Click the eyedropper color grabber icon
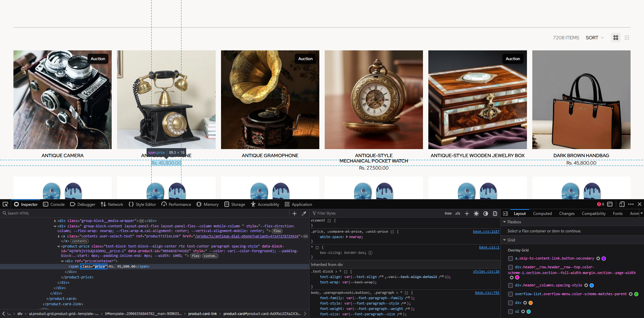 coord(304,214)
